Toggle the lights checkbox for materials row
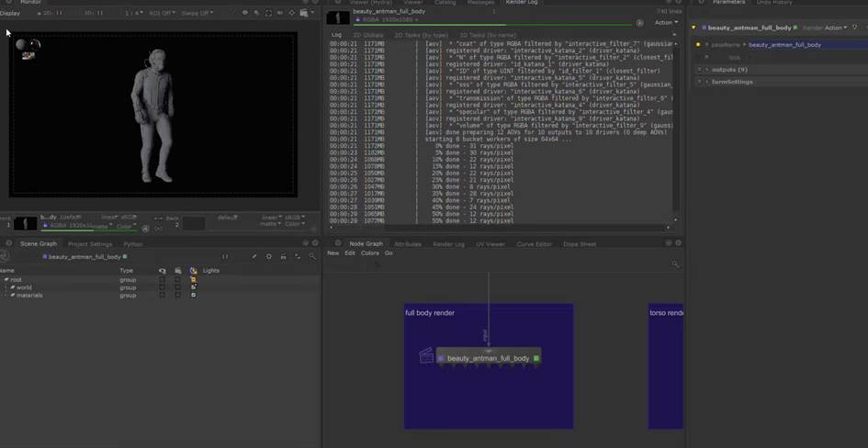 click(x=193, y=295)
